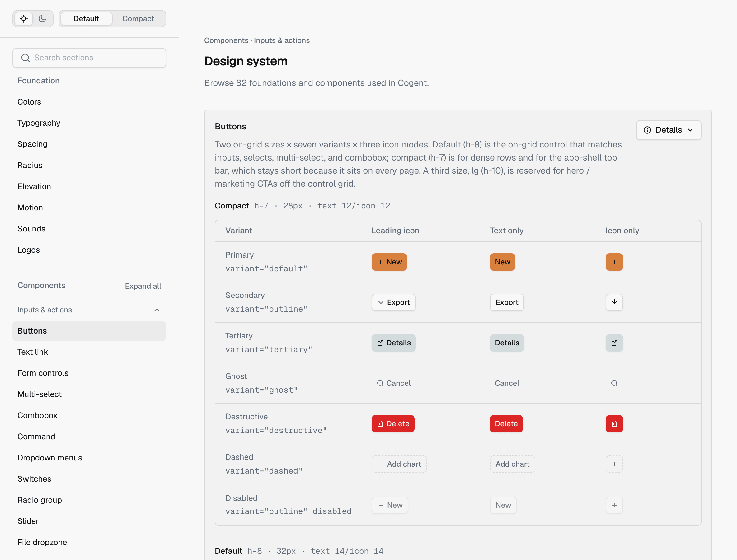Screen dimensions: 737x560
Task: Open the Switches sidebar item
Action: point(89,479)
